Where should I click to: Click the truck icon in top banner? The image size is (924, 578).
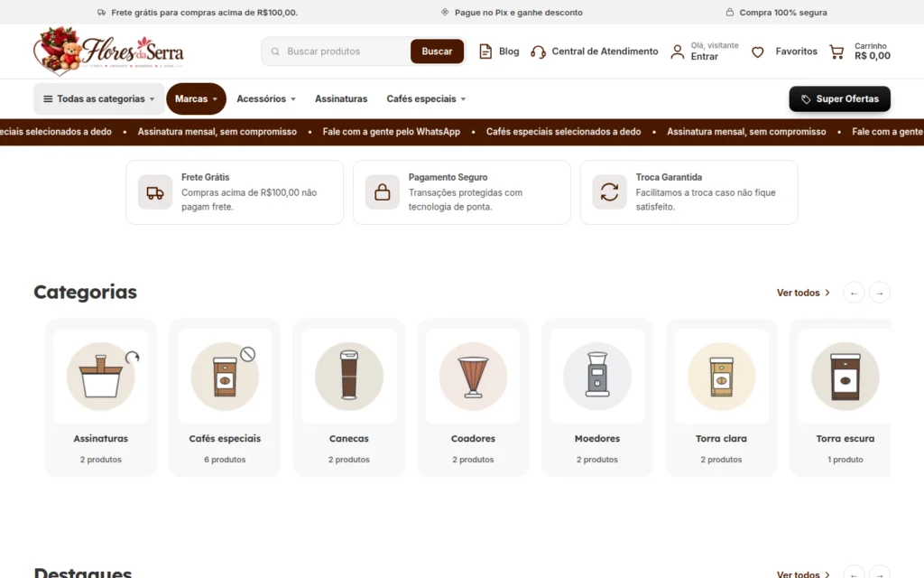(x=101, y=13)
